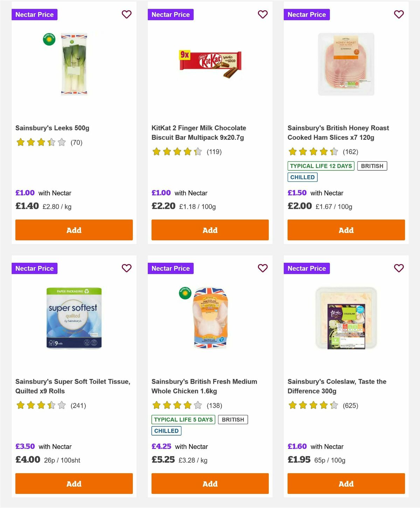Expand the CHILLED tag on the ham product

coord(302,177)
